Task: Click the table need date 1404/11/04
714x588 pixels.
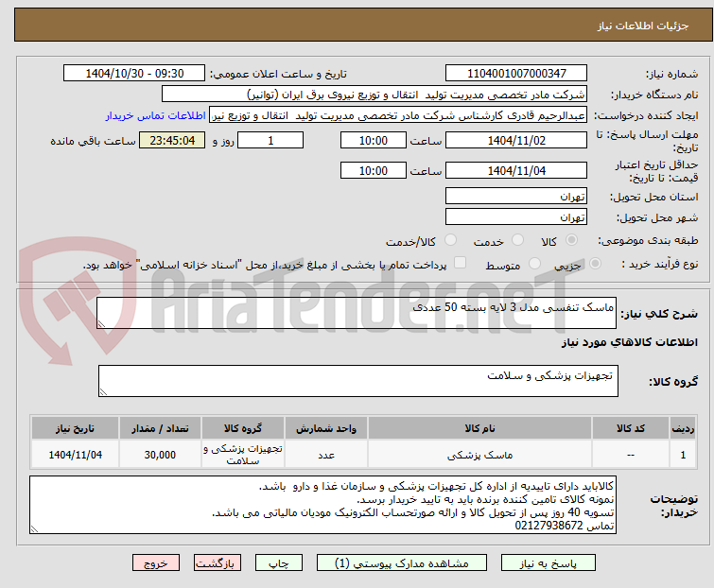Action: 75,455
